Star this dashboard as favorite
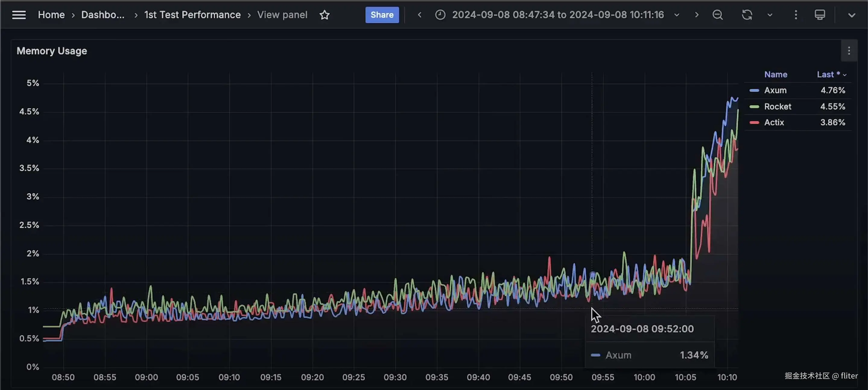 click(x=324, y=15)
